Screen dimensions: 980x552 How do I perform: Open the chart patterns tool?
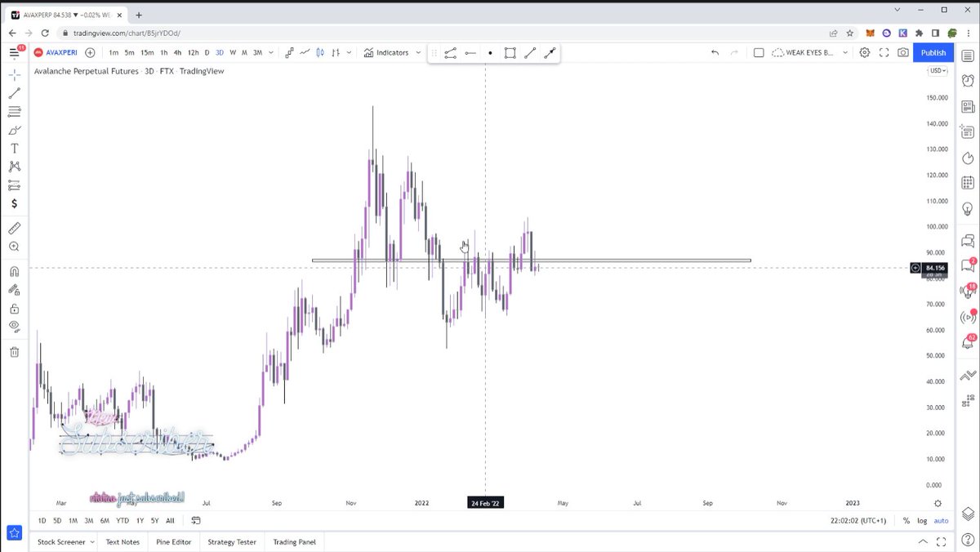14,167
